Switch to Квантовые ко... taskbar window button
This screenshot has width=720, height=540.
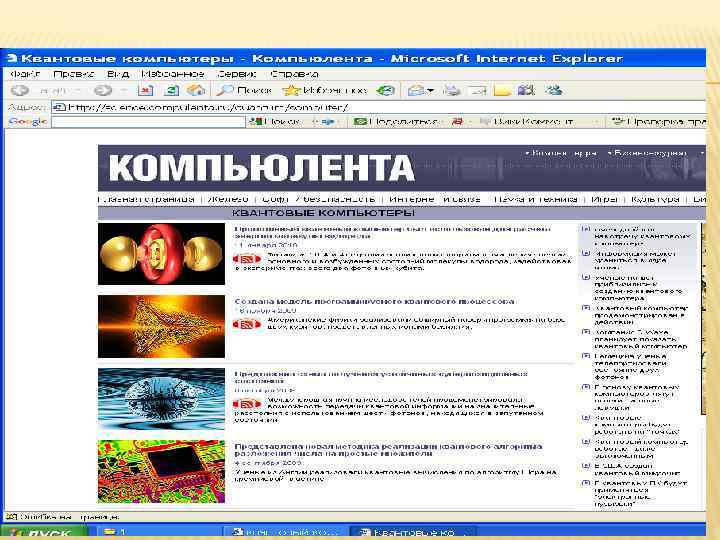[x=412, y=533]
